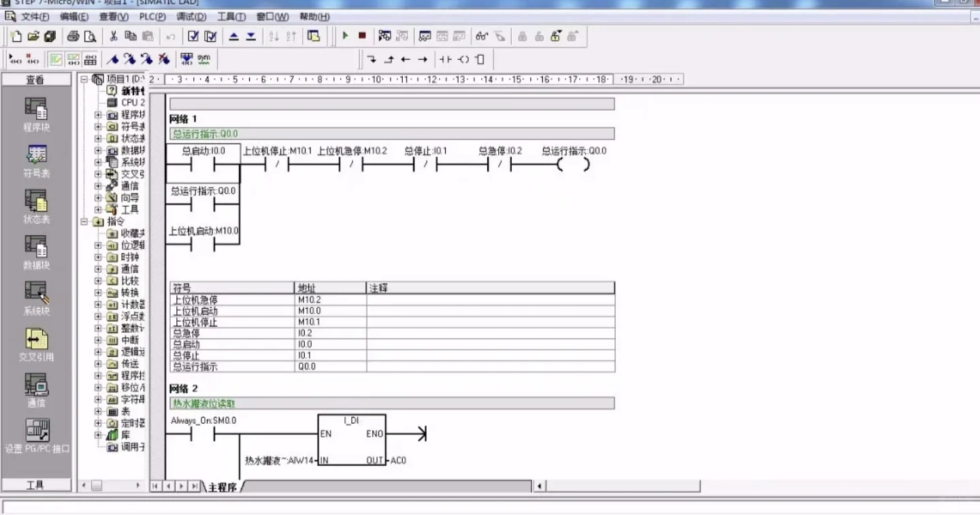Expand the 中断 instruction folder

[x=98, y=339]
